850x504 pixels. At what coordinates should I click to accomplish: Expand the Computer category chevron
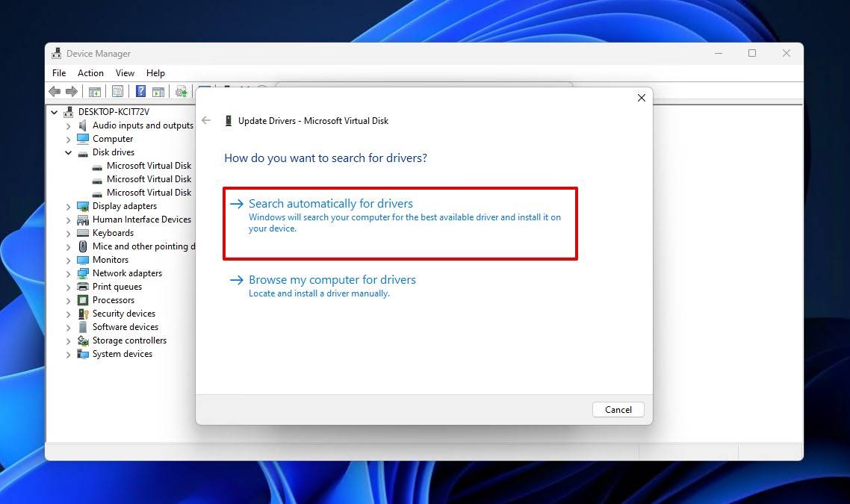point(68,140)
